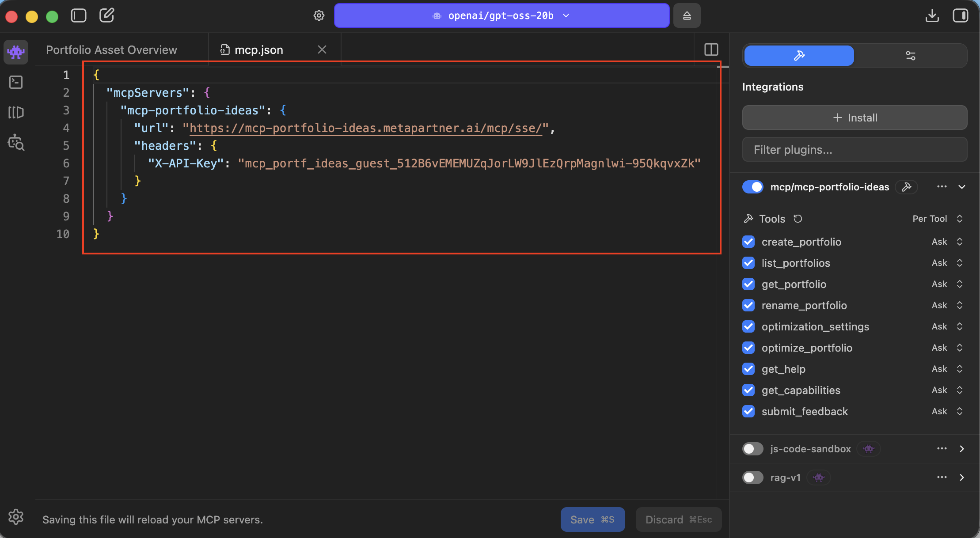Collapse the mcp/mcp-portfolio-ideas section chevron
The width and height of the screenshot is (980, 538).
[x=962, y=187]
